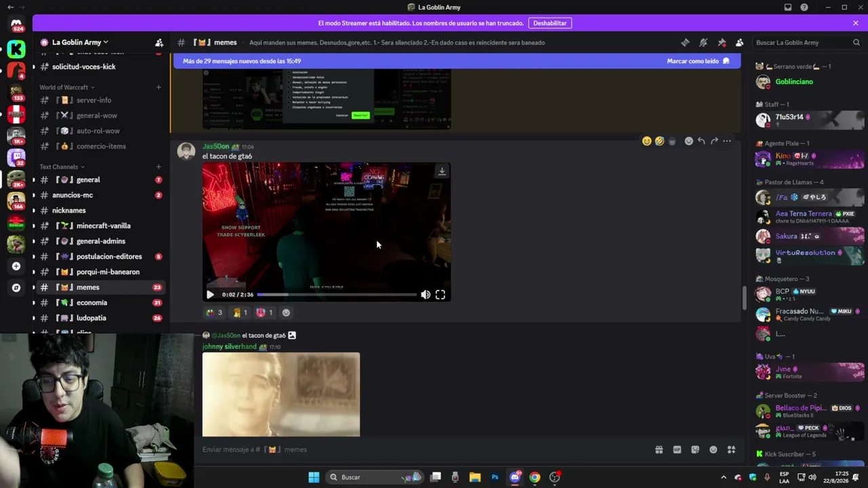
Task: Expand minecraft-vanilla channel arrow
Action: pos(34,226)
